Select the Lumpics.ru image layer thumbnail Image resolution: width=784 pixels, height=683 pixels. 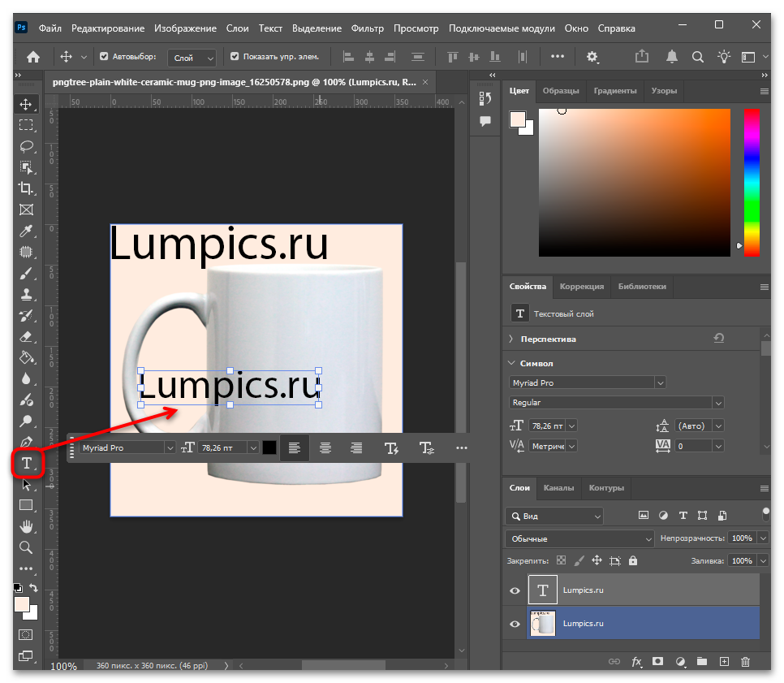tap(542, 624)
